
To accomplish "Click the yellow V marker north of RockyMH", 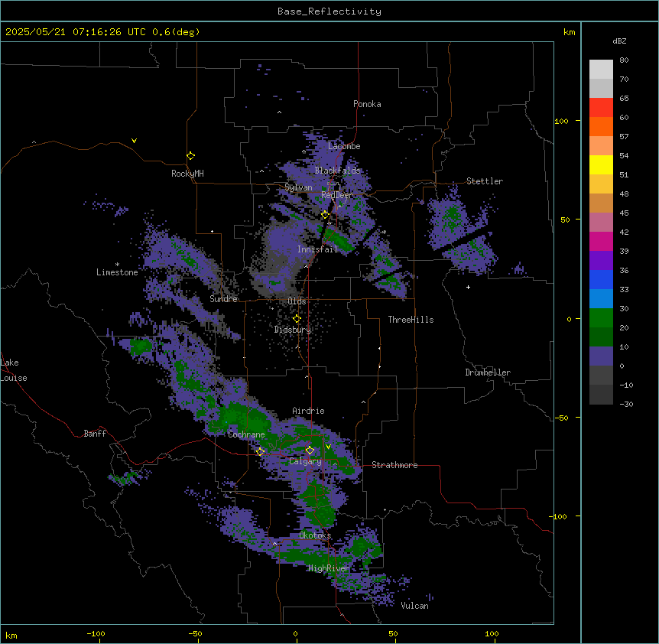I will pyautogui.click(x=134, y=141).
